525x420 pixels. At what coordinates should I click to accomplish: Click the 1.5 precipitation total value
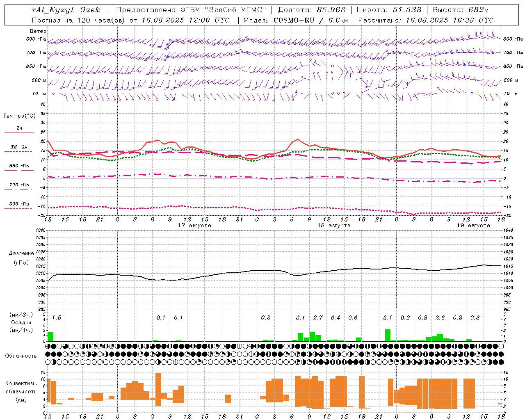tap(57, 318)
